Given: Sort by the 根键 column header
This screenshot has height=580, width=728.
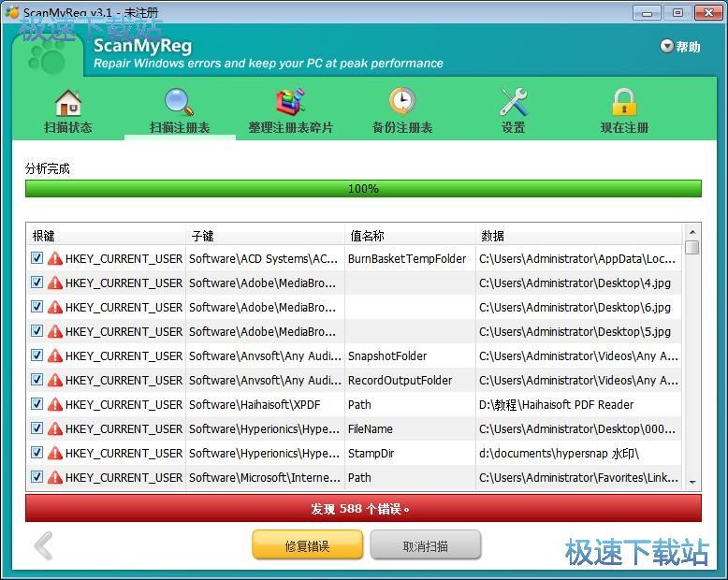Looking at the screenshot, I should click(x=107, y=236).
